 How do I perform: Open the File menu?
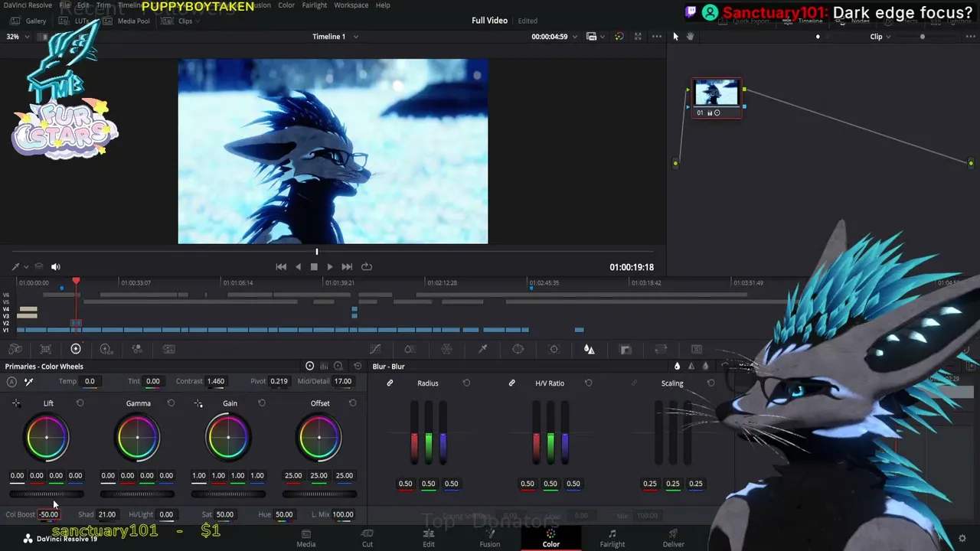(65, 5)
